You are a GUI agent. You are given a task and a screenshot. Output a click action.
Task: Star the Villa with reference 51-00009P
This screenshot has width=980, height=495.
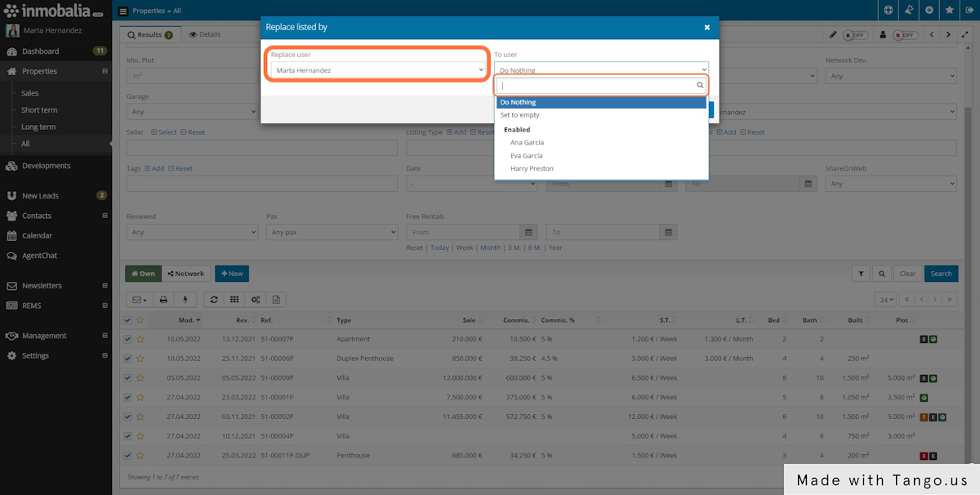point(140,377)
